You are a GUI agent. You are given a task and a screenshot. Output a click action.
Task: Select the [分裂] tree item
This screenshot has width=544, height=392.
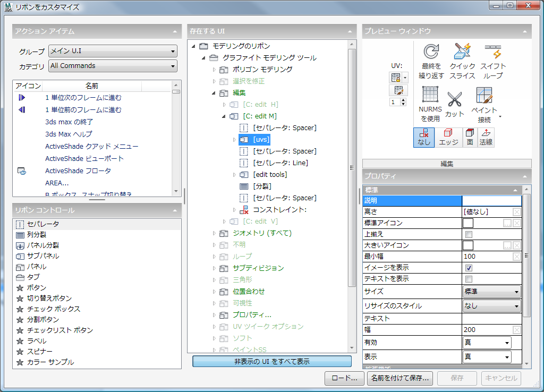(x=262, y=186)
